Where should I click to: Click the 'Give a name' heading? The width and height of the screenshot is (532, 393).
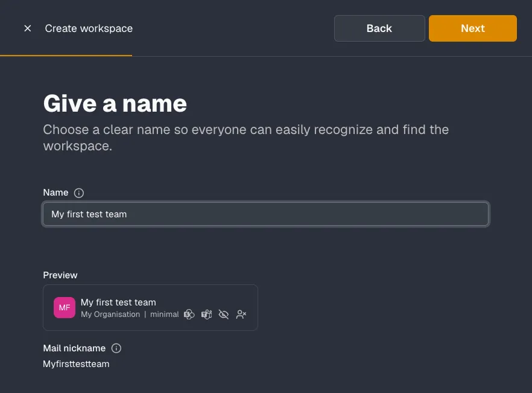click(x=115, y=104)
